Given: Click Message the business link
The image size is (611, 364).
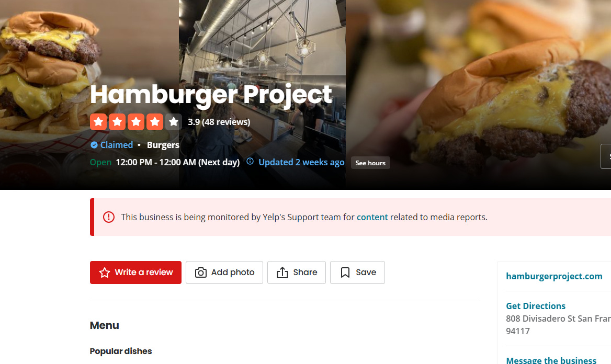Looking at the screenshot, I should [551, 360].
